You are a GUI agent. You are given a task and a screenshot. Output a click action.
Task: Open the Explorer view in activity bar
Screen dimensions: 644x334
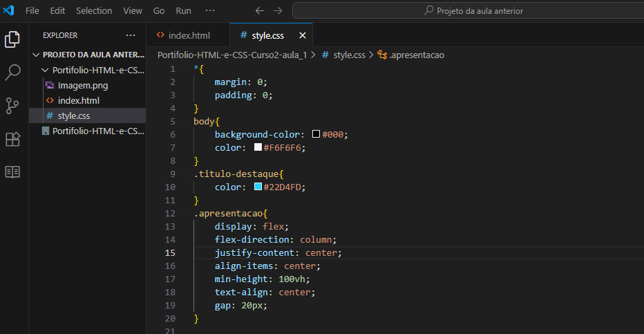12,39
